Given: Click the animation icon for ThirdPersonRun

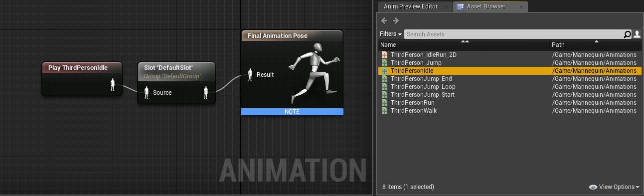Looking at the screenshot, I should [384, 103].
